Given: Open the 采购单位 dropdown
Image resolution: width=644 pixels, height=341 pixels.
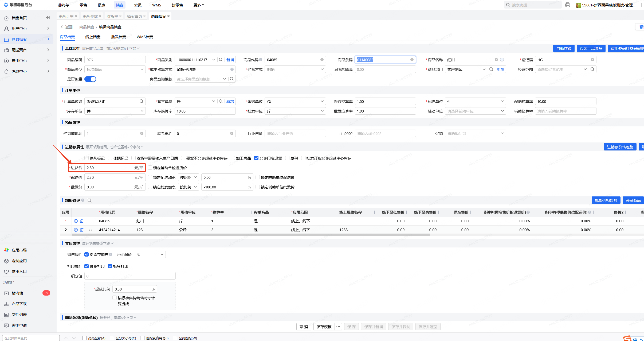Looking at the screenshot, I should pos(295,102).
